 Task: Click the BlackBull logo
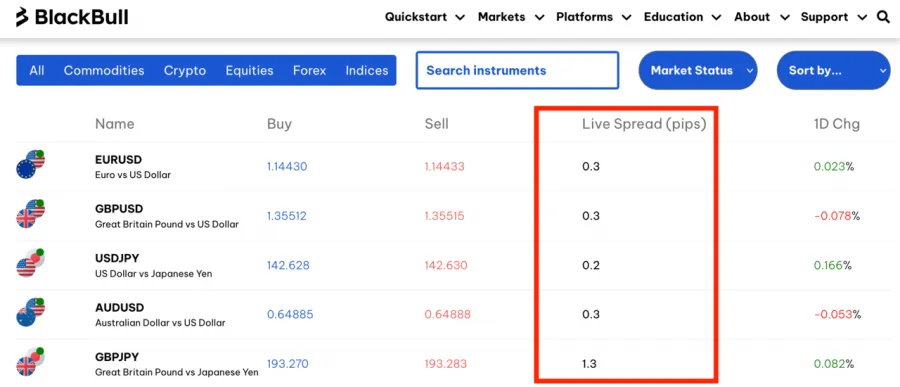click(72, 17)
